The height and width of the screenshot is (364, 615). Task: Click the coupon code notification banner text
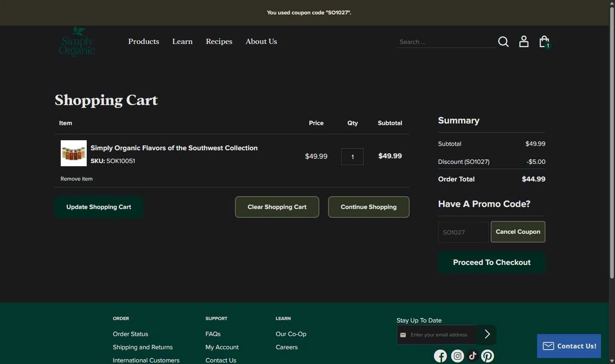point(309,13)
